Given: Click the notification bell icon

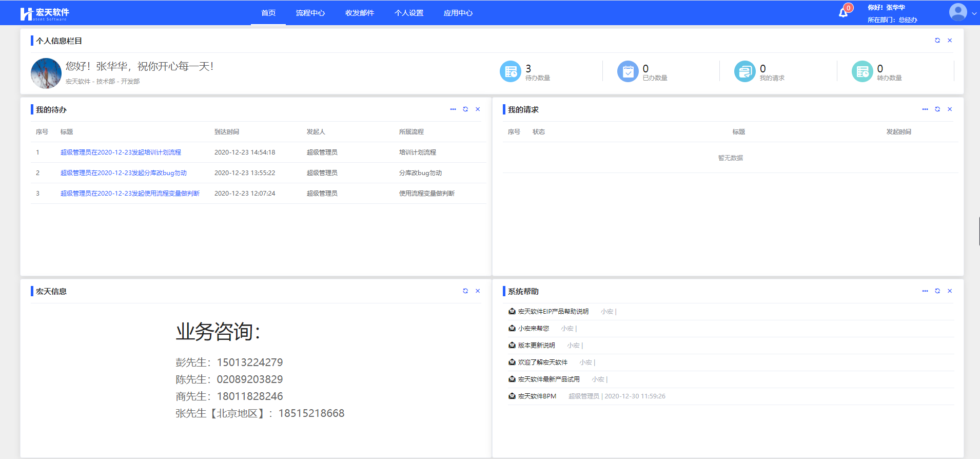Looking at the screenshot, I should [843, 12].
